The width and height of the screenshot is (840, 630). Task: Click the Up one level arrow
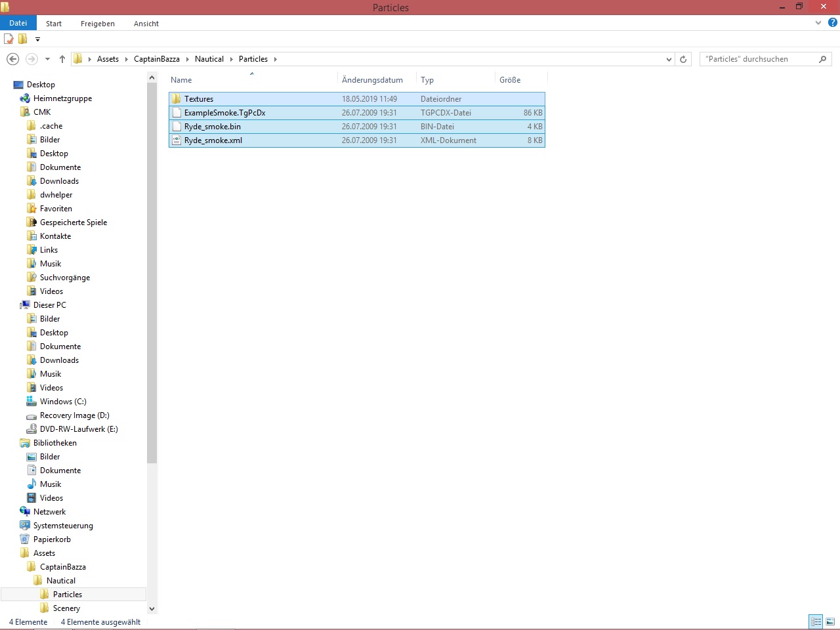click(x=62, y=59)
